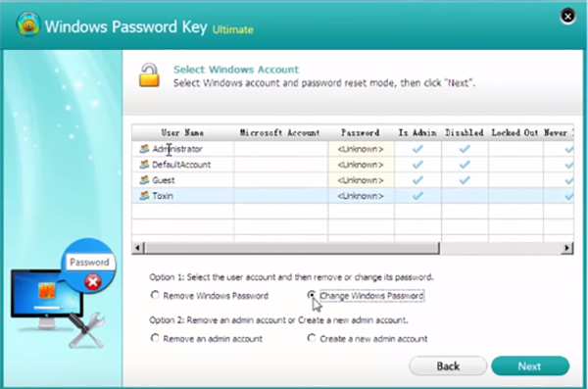Close the Windows Password Key window

[x=567, y=16]
